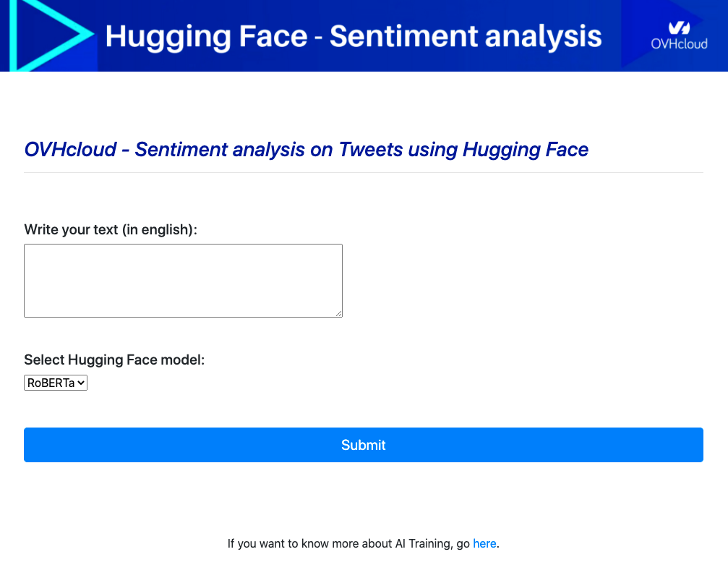The width and height of the screenshot is (728, 578).
Task: Click inside the English text input box
Action: [x=183, y=280]
